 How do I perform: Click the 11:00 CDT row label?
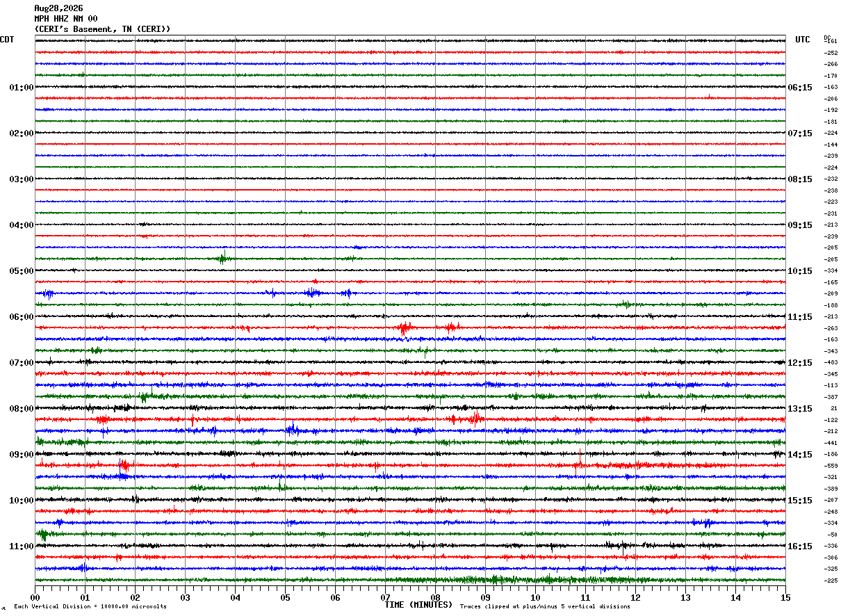tap(22, 546)
